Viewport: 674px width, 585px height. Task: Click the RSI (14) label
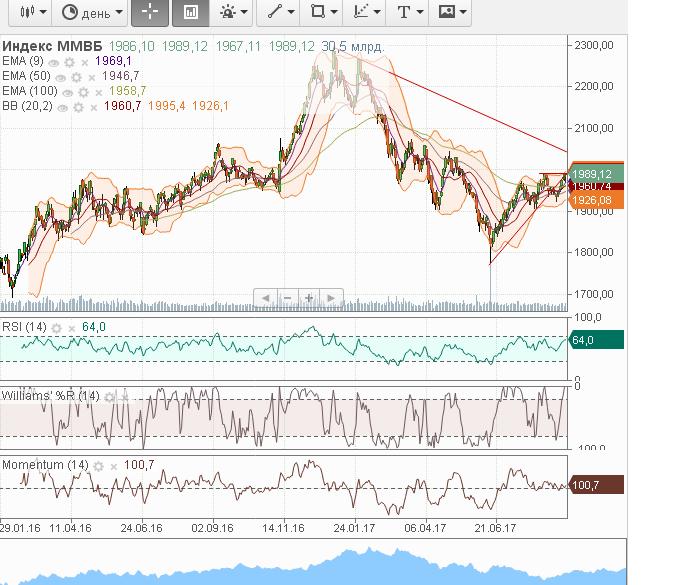point(24,327)
